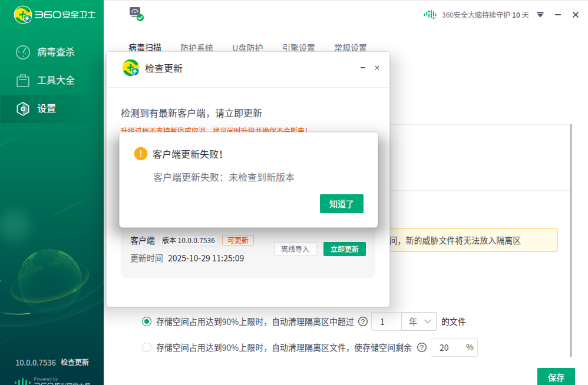Viewport: 588px width, 385px height.
Task: Click the number field containing 1
Action: (x=387, y=321)
